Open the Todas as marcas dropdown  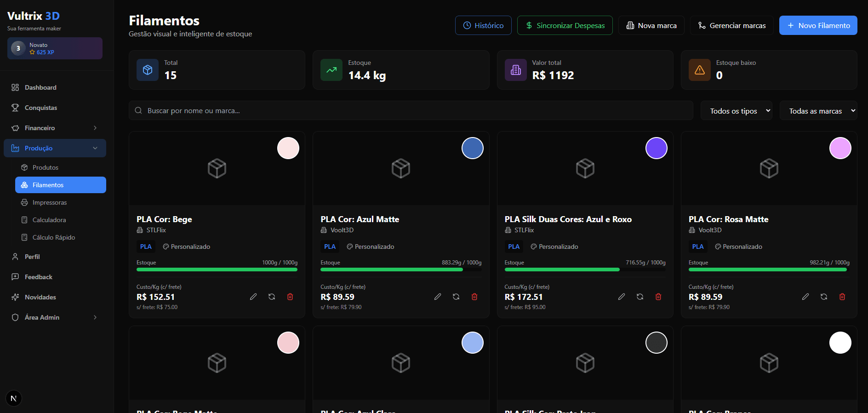[x=818, y=111]
